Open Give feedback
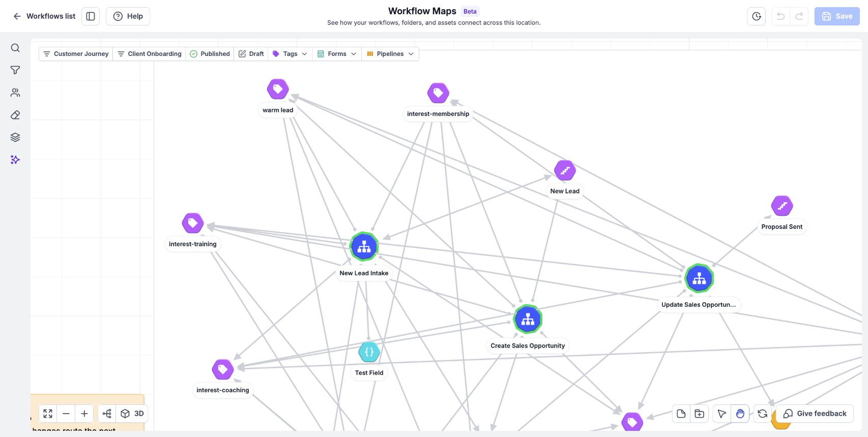 pos(815,414)
